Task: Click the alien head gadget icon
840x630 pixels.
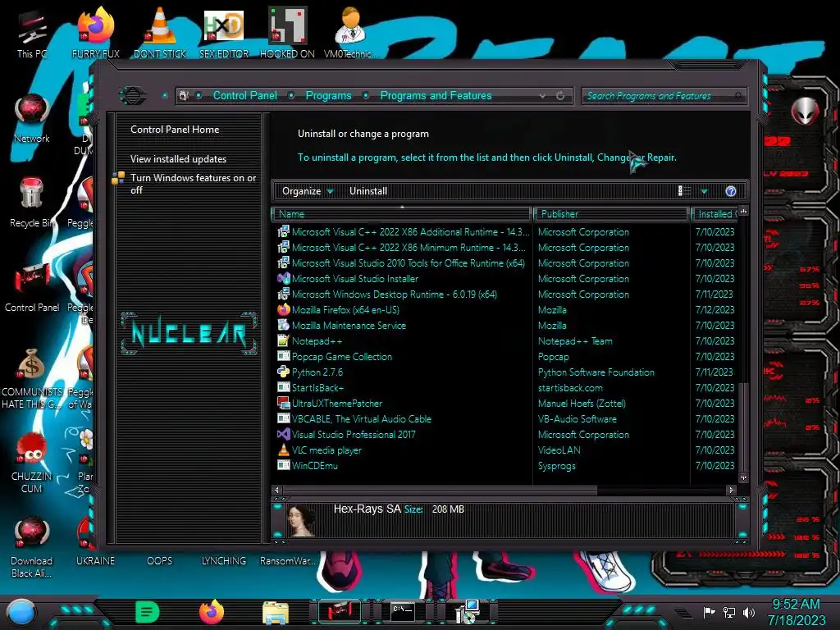Action: coord(806,112)
